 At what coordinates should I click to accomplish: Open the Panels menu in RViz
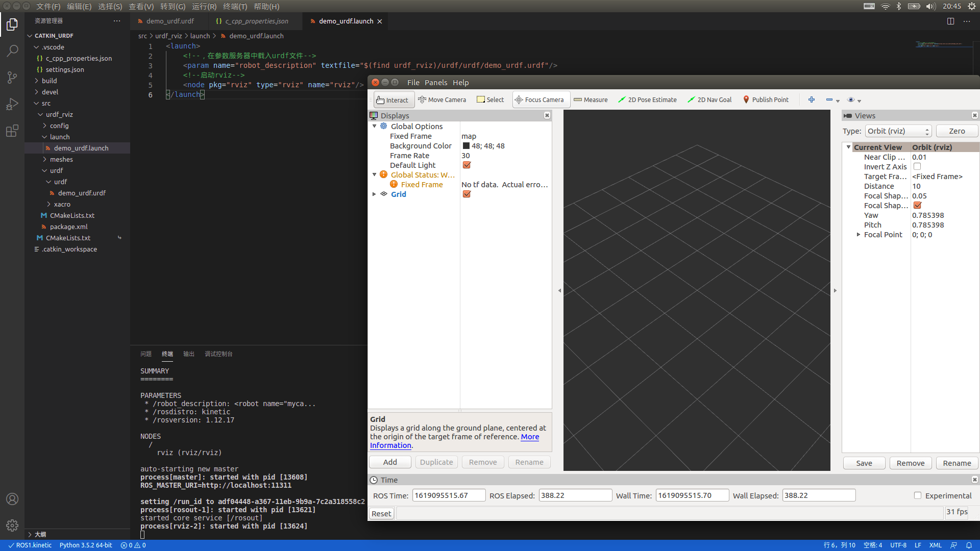[435, 83]
